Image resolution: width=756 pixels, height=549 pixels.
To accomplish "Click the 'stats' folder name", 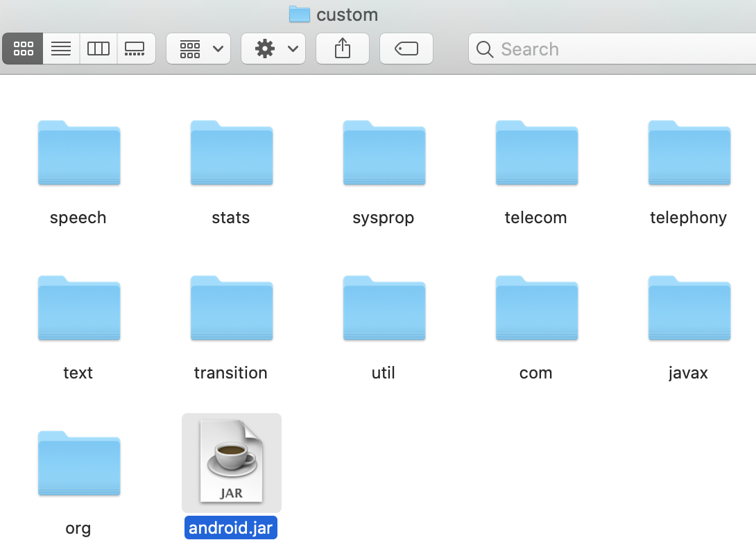I will (x=230, y=218).
